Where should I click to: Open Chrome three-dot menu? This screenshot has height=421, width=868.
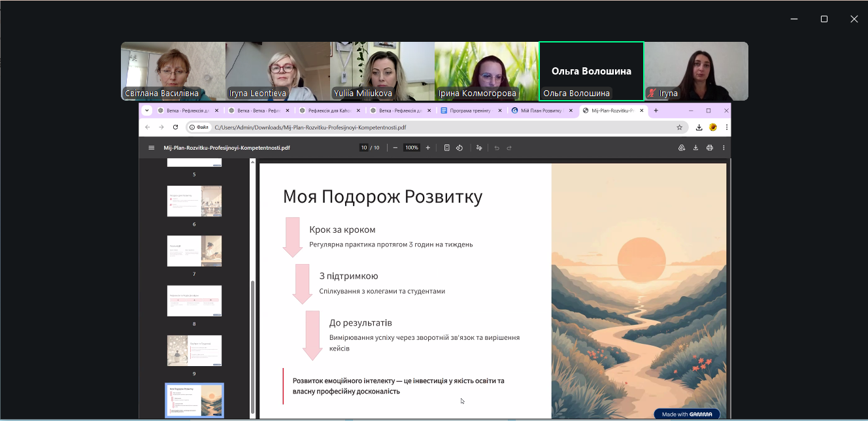pos(726,127)
